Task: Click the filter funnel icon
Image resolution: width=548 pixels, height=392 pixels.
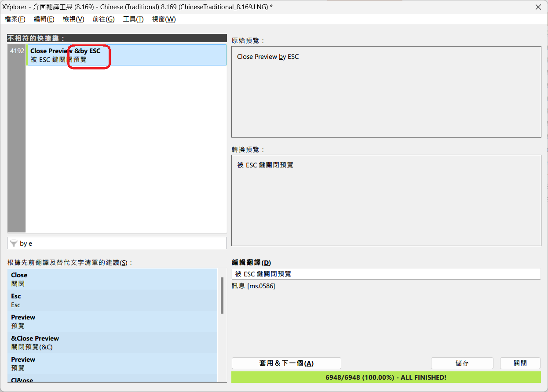Action: tap(14, 243)
